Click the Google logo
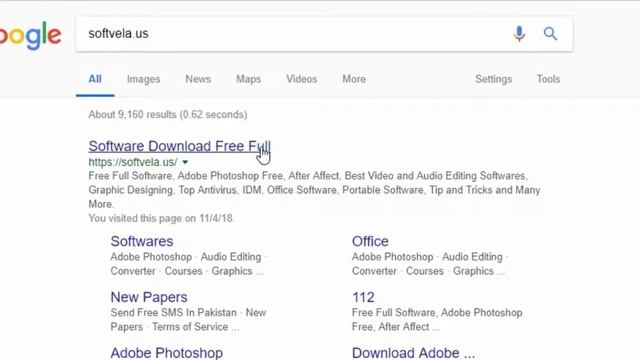This screenshot has width=640, height=360. coord(31,36)
